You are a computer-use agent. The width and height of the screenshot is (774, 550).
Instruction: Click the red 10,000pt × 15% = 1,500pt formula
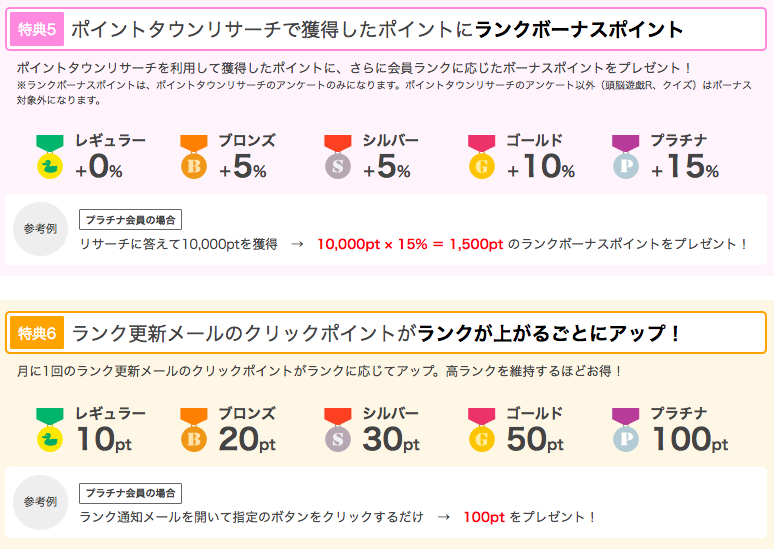[410, 244]
